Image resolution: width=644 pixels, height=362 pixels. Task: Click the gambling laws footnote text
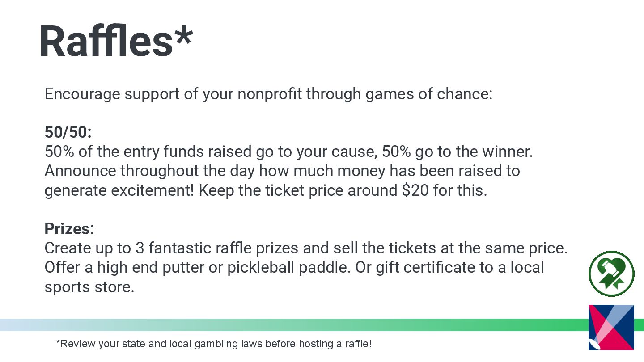coord(214,344)
